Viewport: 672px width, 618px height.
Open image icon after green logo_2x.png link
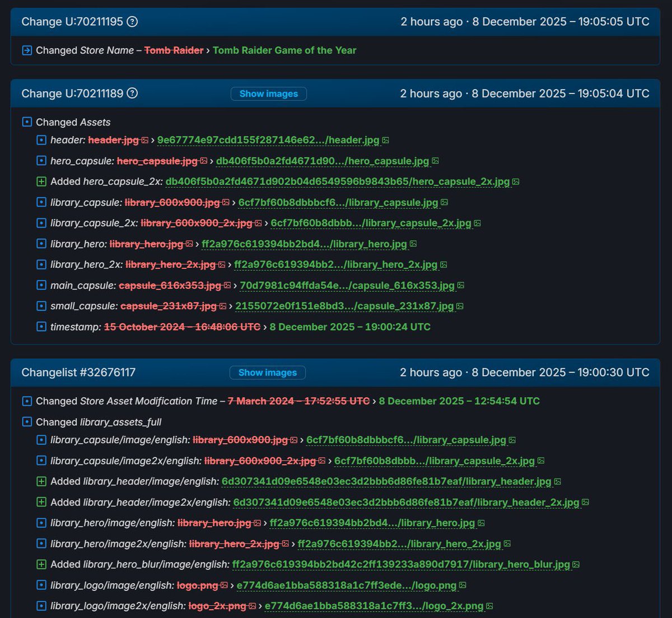(489, 606)
